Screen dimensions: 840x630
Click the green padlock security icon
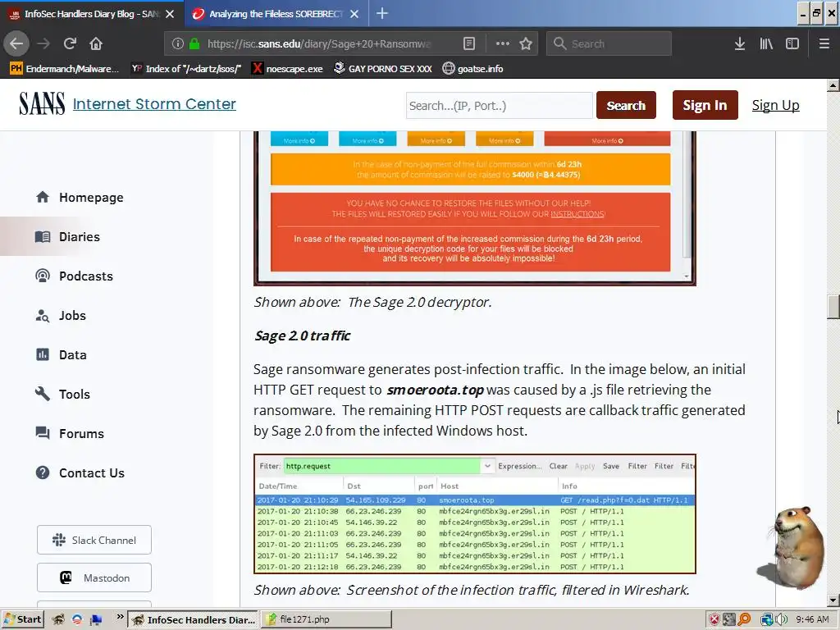(x=194, y=44)
